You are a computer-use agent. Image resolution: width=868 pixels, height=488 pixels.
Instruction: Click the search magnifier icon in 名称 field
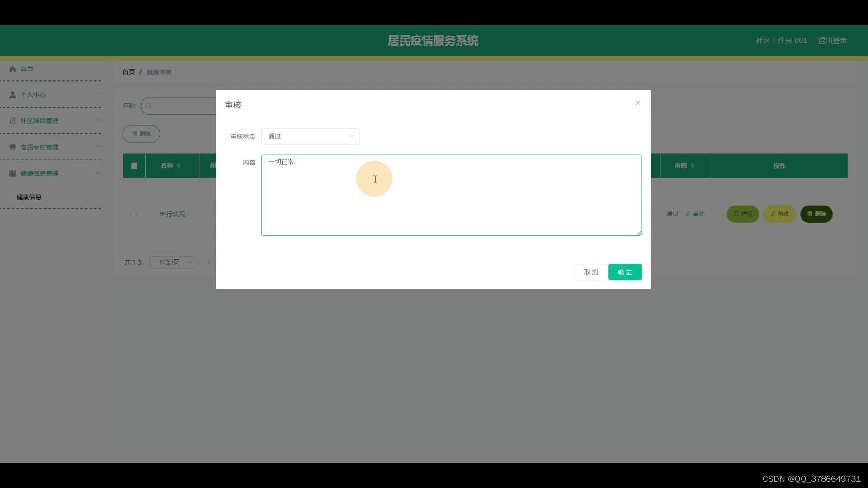tap(148, 106)
